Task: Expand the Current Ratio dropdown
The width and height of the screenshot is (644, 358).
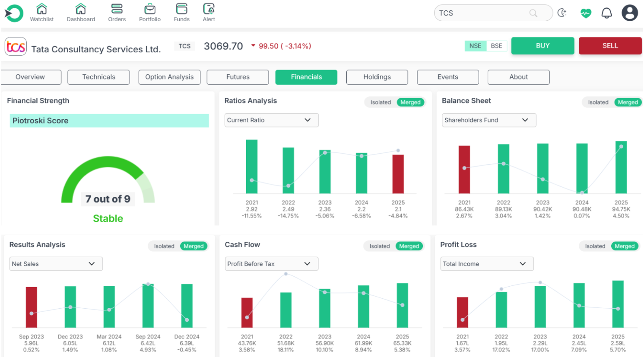Action: click(271, 120)
